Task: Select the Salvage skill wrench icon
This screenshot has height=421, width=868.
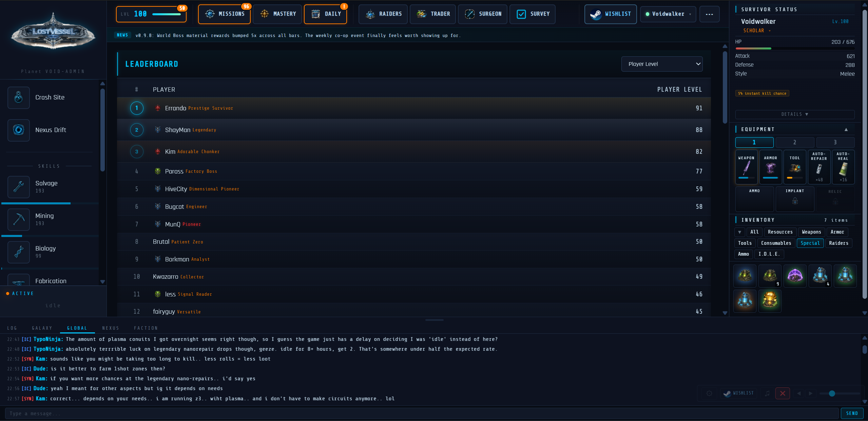Action: (x=19, y=187)
